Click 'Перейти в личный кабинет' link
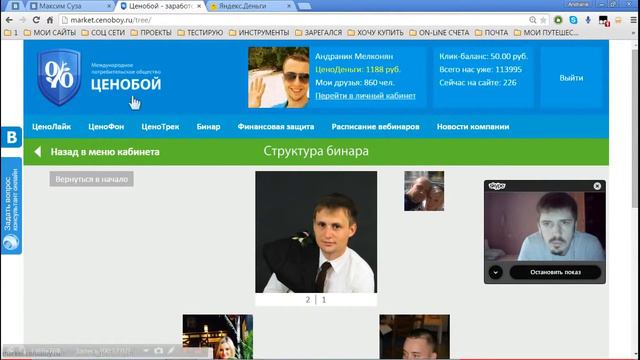 365,96
